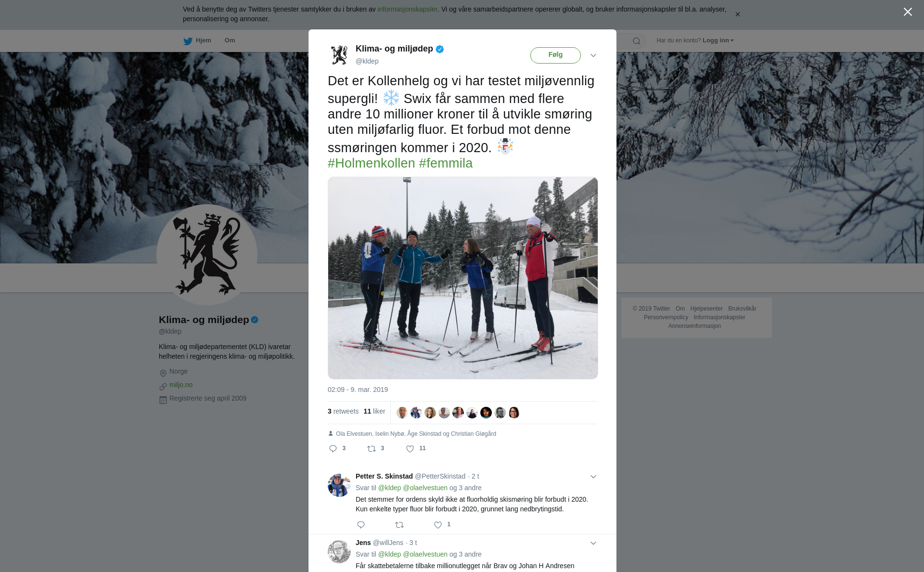Close the tweet overlay with the X

[x=908, y=12]
